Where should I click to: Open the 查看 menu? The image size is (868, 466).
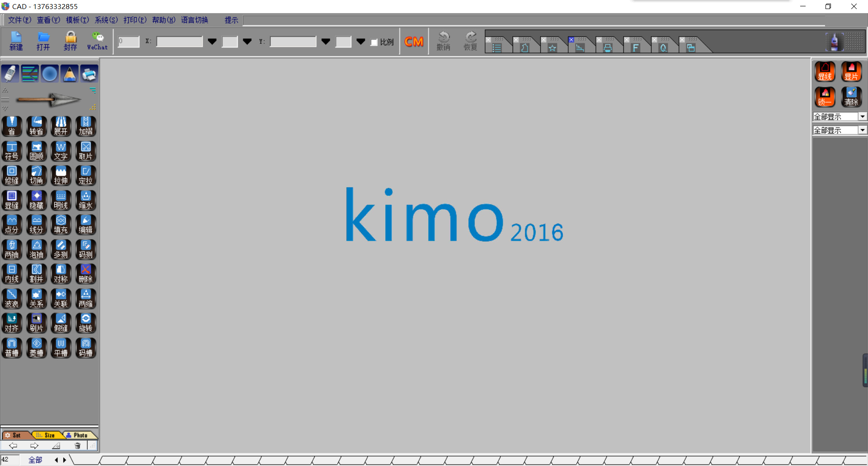click(x=48, y=20)
